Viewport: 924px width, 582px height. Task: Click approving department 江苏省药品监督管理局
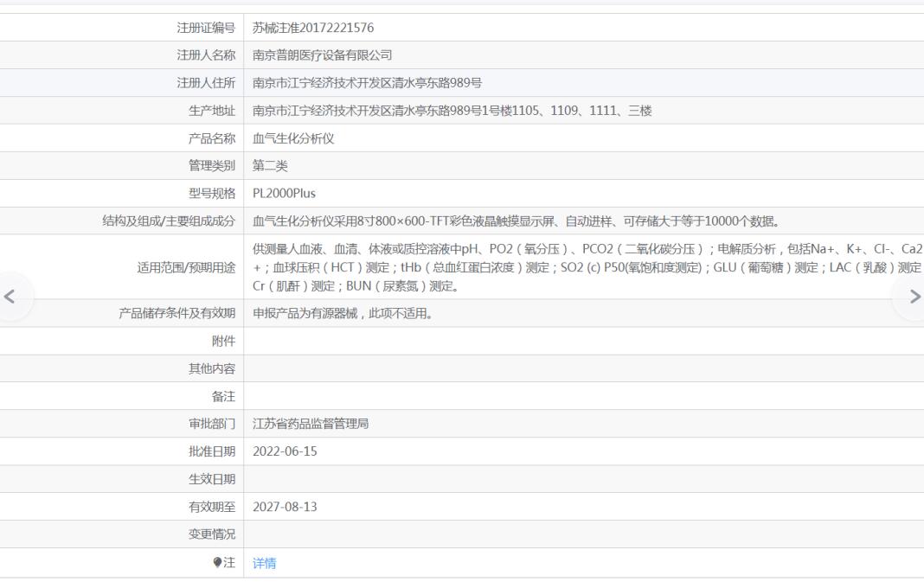coord(311,424)
